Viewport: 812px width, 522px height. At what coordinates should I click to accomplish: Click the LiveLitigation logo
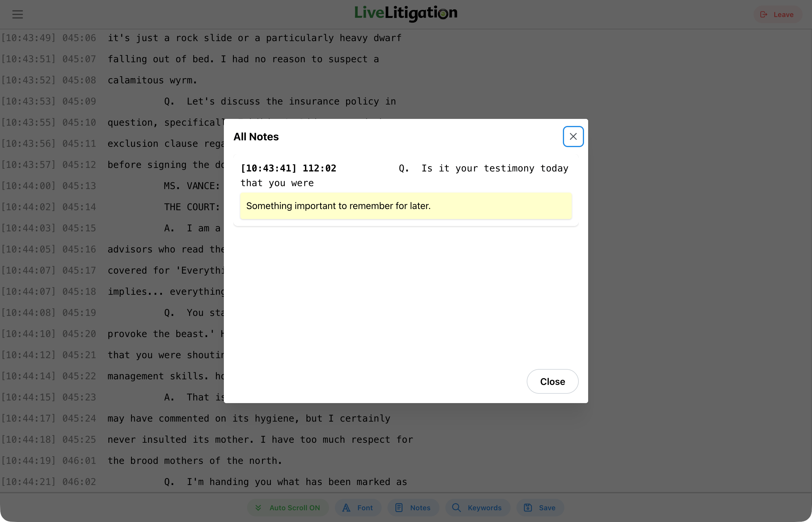point(406,14)
